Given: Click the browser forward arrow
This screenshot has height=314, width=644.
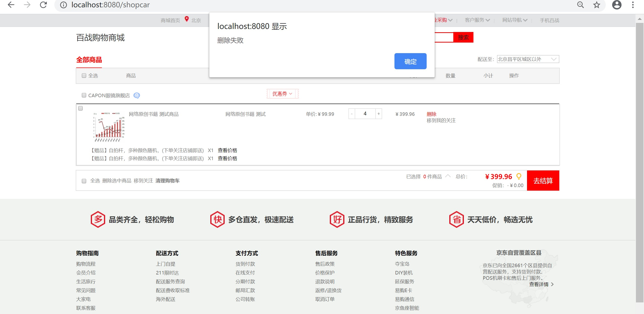Looking at the screenshot, I should [27, 5].
